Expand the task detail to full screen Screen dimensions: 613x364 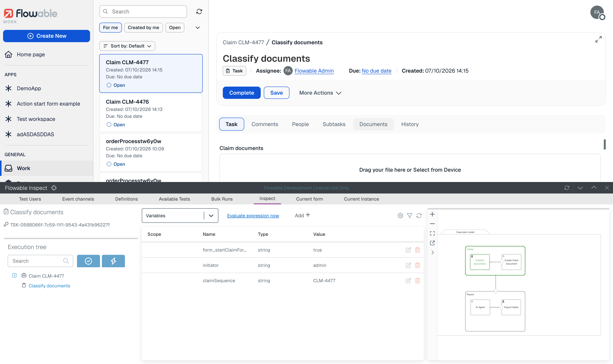pos(598,39)
